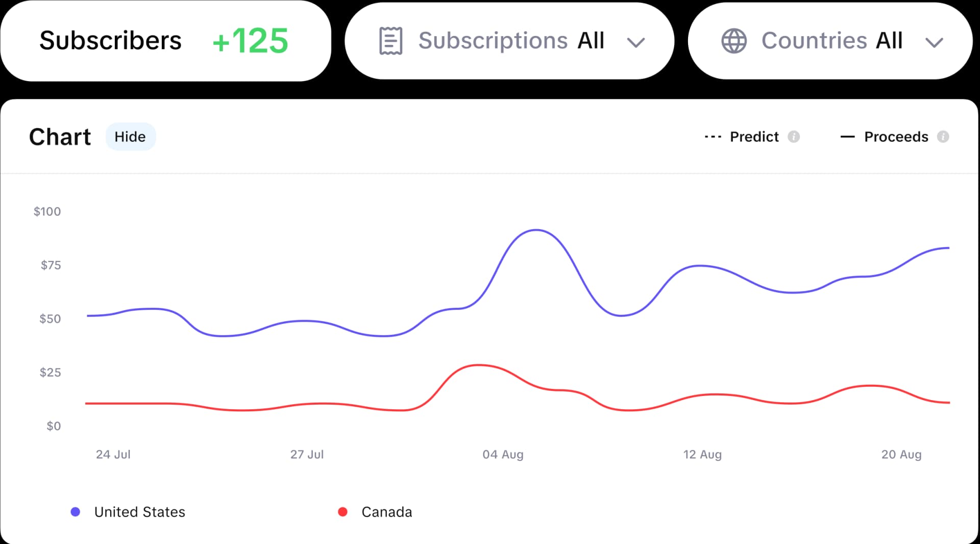Toggle the Canada series in the legend
The height and width of the screenshot is (544, 980).
[x=386, y=511]
